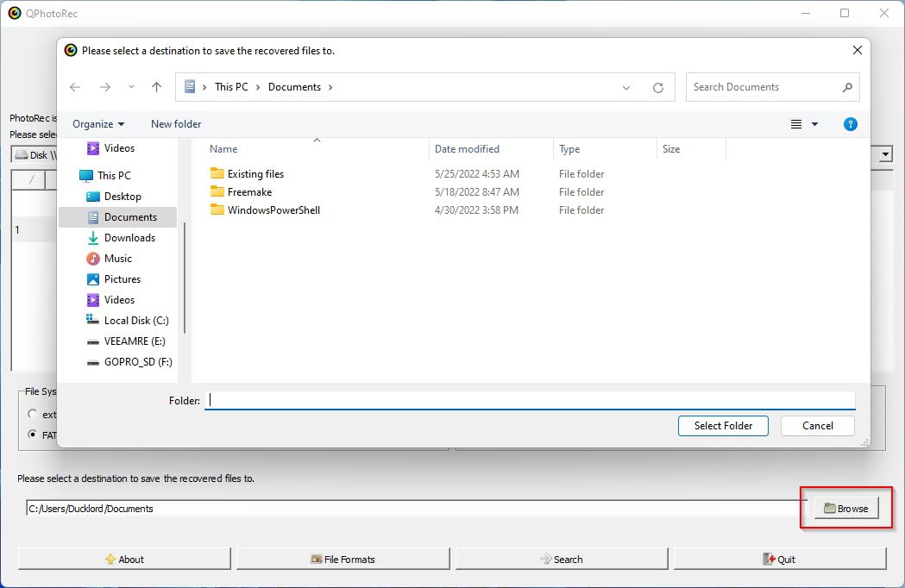Open Help with the blue question icon
Image resolution: width=905 pixels, height=588 pixels.
pyautogui.click(x=850, y=124)
